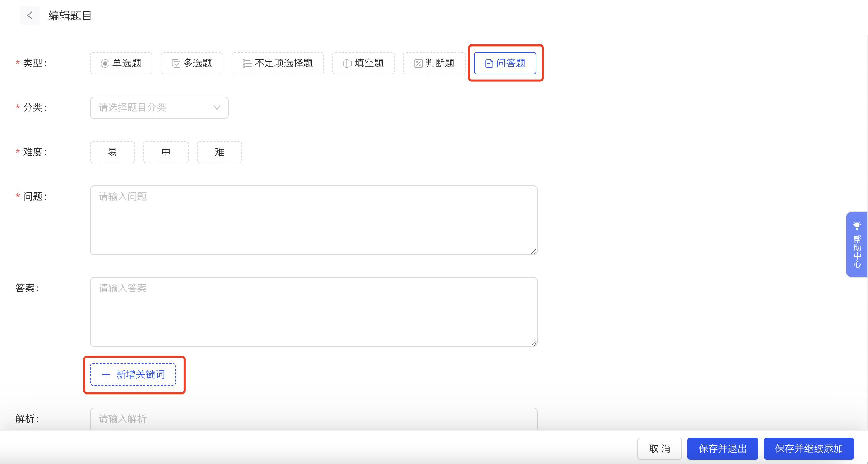Select the 多选题 question type

(192, 63)
